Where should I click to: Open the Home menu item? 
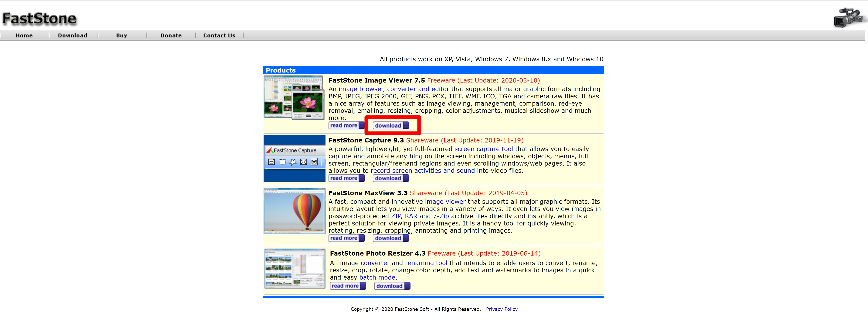[x=24, y=35]
